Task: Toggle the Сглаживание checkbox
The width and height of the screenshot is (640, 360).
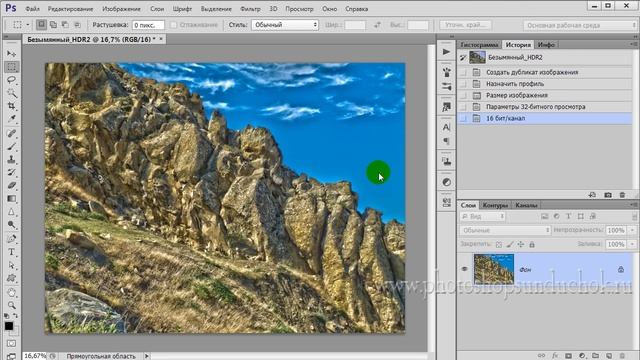Action: (173, 25)
